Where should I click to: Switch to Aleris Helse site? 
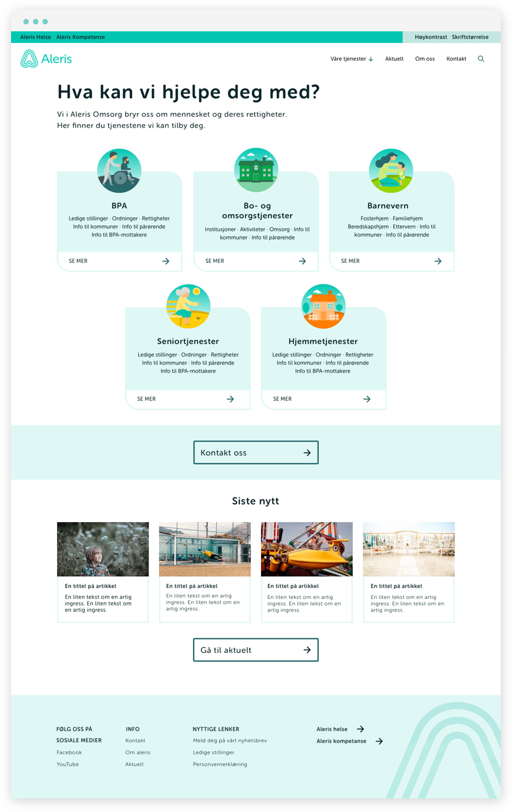pyautogui.click(x=36, y=37)
